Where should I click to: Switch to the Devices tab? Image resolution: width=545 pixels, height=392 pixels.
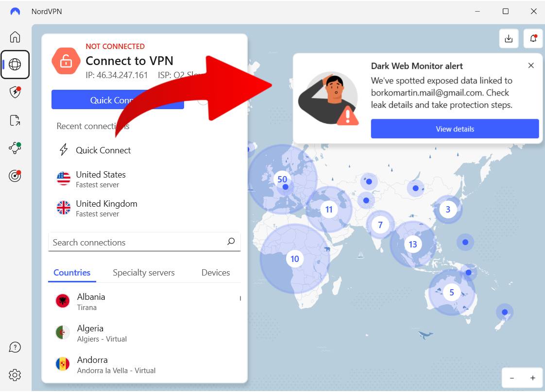pos(216,273)
